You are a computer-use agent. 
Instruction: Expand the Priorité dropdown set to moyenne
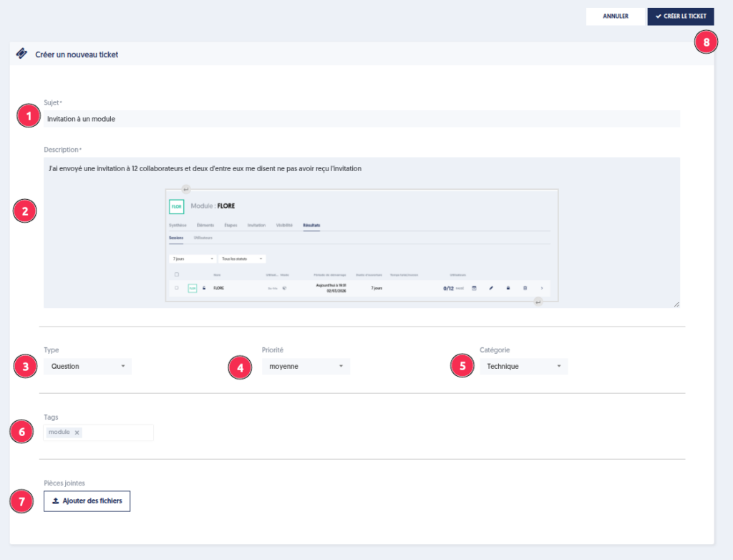tap(305, 366)
